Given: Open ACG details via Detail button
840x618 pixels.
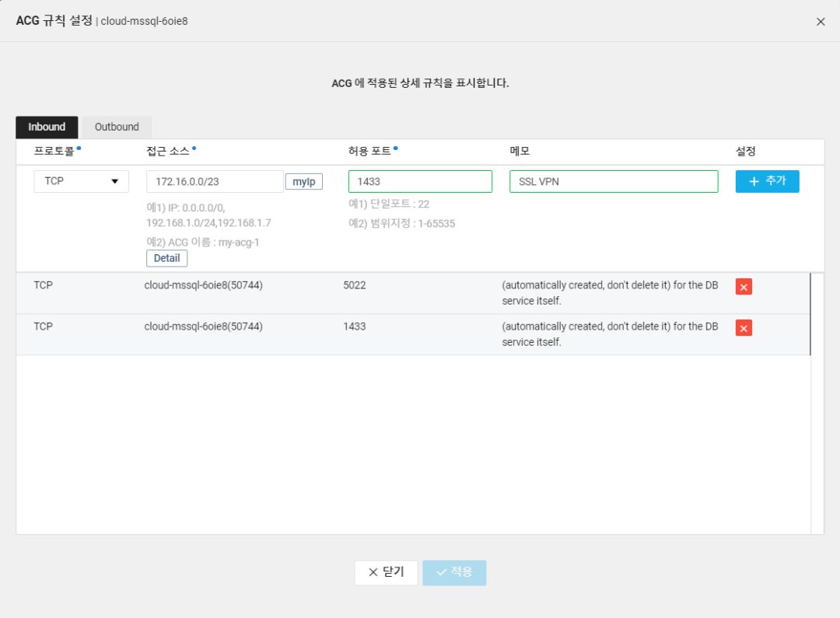Looking at the screenshot, I should click(x=166, y=257).
